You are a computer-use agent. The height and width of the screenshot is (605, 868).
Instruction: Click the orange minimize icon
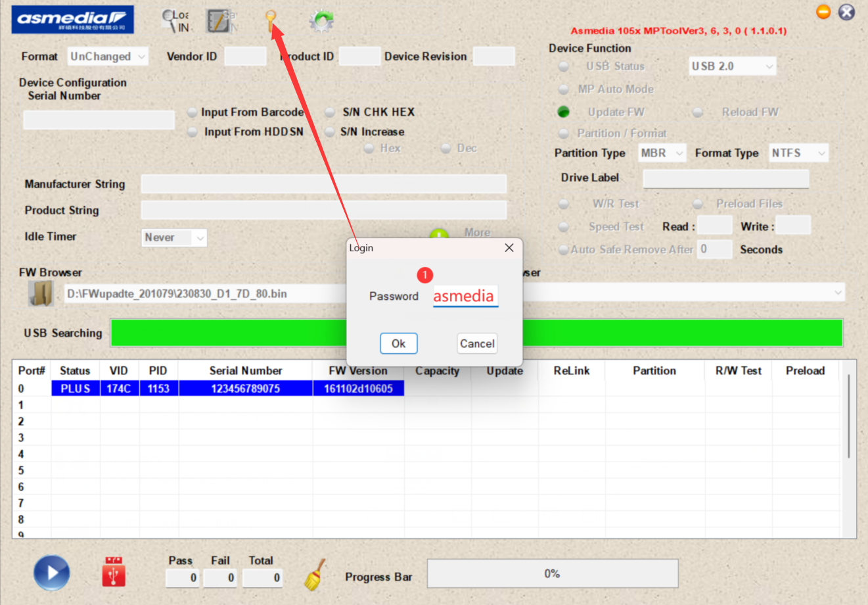point(823,12)
